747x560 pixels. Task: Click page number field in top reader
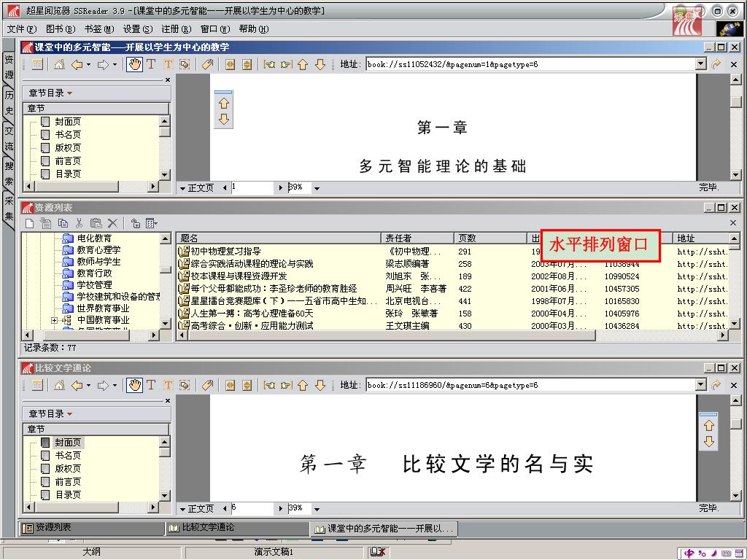point(252,187)
